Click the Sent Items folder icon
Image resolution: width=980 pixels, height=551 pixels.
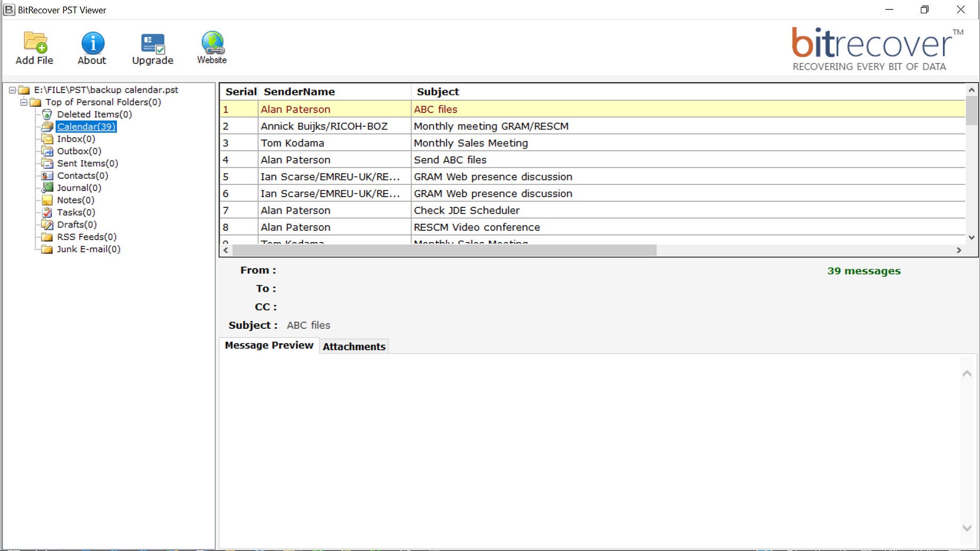pyautogui.click(x=47, y=163)
